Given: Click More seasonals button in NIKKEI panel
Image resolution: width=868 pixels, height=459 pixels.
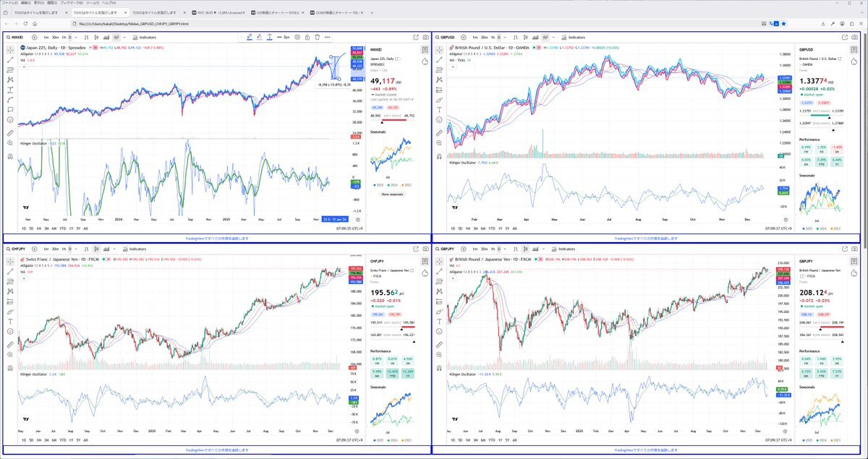Looking at the screenshot, I should (393, 194).
